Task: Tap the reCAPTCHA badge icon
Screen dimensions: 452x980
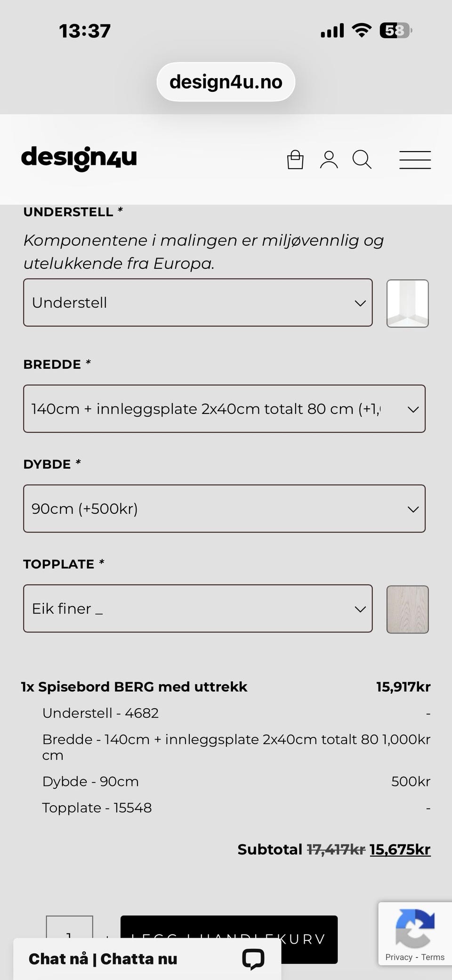Action: pos(415,928)
